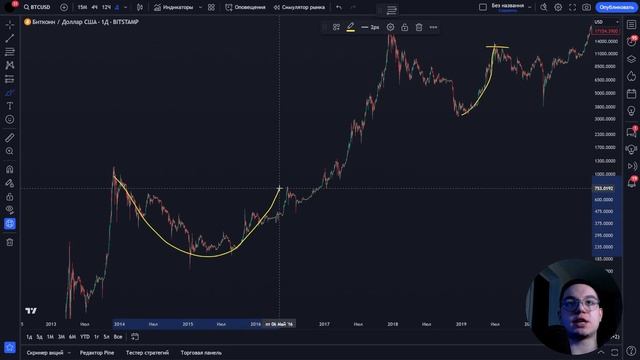Open the candlestick chart type selector
Viewport: 640px width, 360px height.
pos(140,7)
